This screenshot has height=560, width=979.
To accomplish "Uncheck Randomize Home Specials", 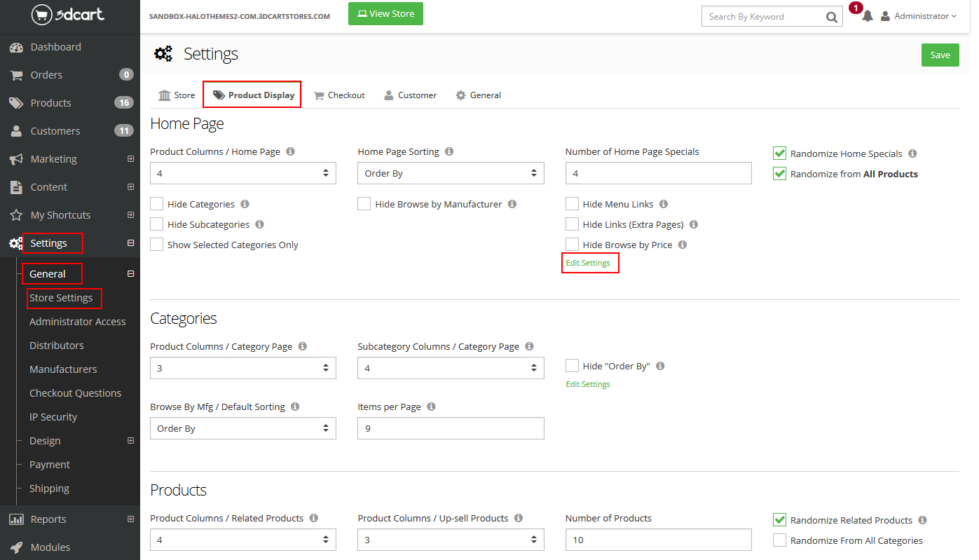I will click(x=779, y=153).
